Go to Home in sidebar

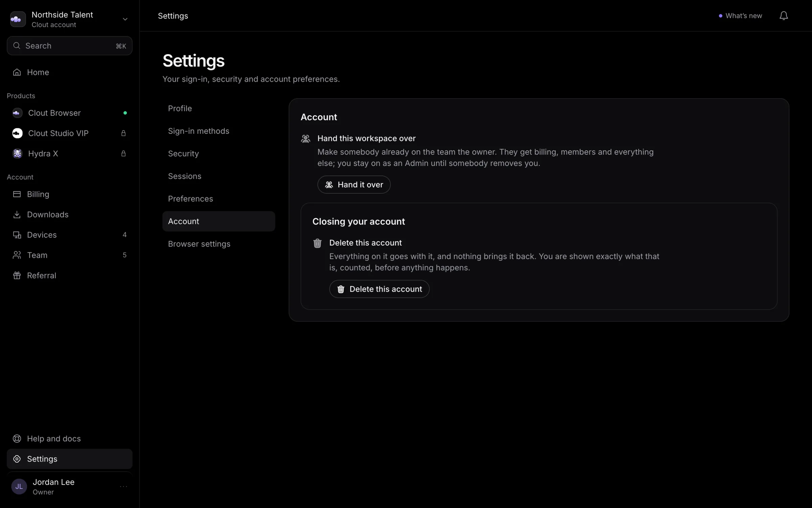click(69, 72)
